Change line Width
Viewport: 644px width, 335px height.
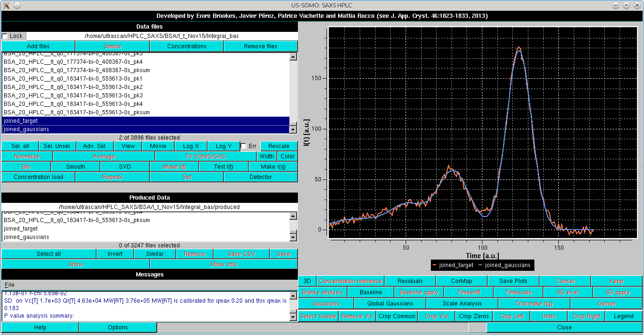click(x=267, y=156)
